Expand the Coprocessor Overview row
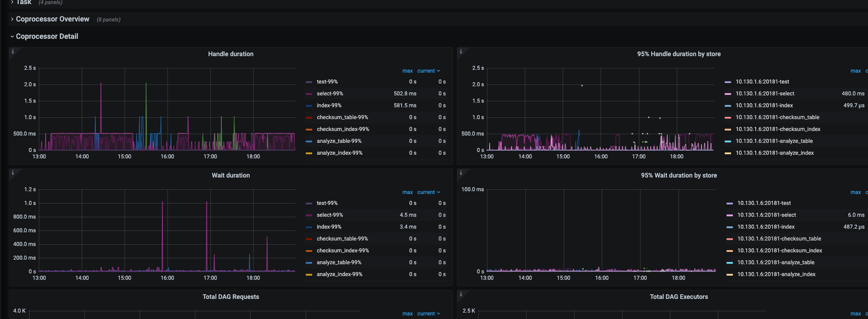This screenshot has height=319, width=868. pyautogui.click(x=52, y=19)
